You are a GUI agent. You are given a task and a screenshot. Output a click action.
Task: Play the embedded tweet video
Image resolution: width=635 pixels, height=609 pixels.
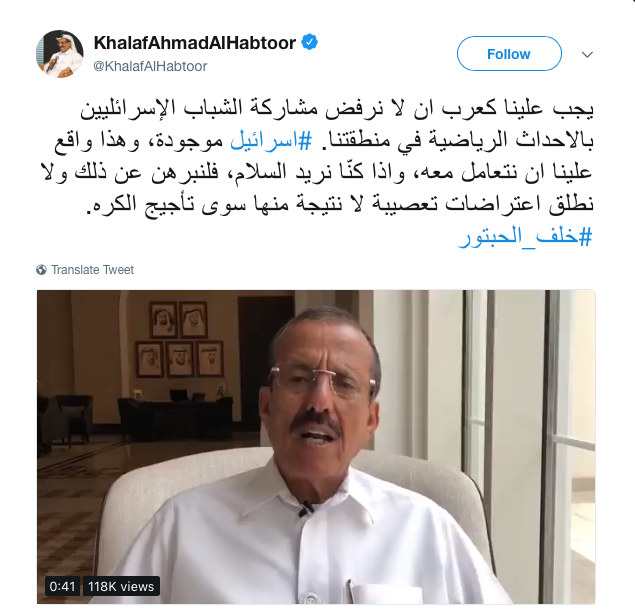[x=316, y=447]
